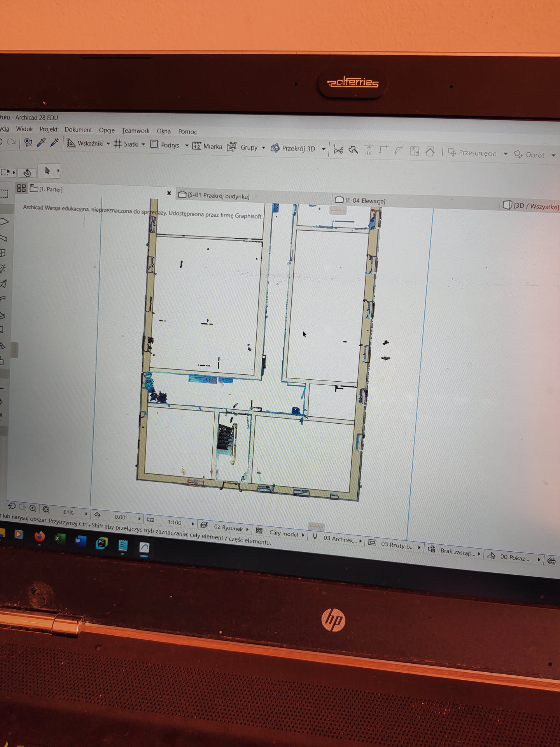Click the zoom in magnifier icon
This screenshot has height=747, width=560.
point(33,509)
